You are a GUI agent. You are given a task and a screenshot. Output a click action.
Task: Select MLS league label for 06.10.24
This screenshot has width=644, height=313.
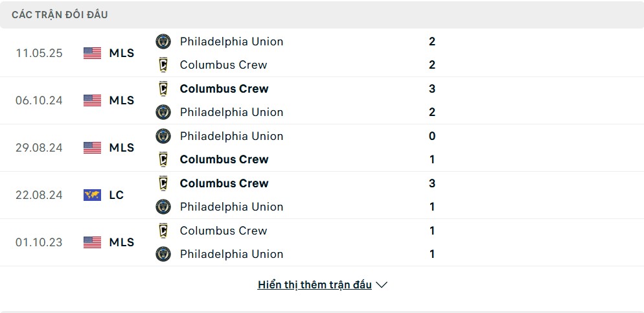point(122,100)
